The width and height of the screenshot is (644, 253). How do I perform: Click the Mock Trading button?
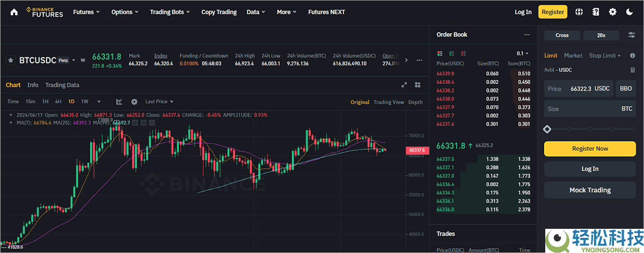tap(590, 190)
